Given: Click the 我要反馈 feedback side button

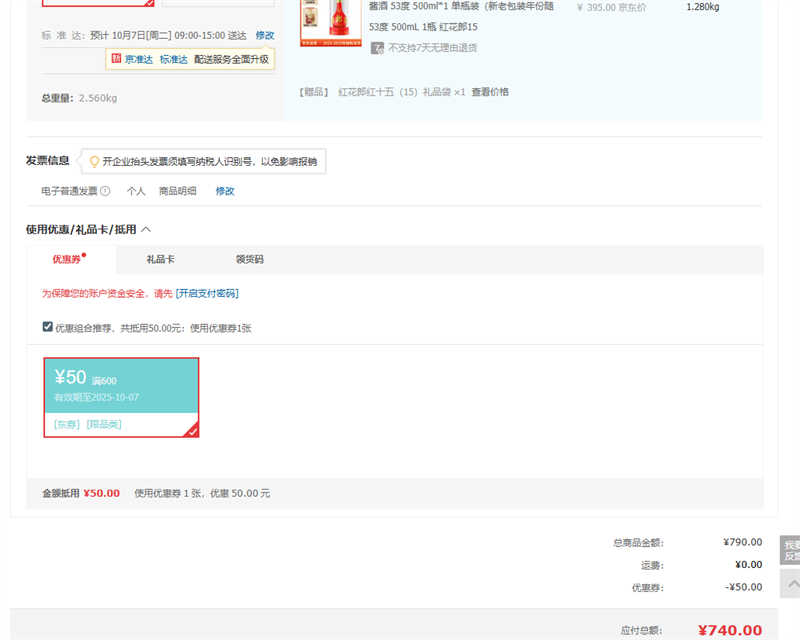Looking at the screenshot, I should point(790,550).
